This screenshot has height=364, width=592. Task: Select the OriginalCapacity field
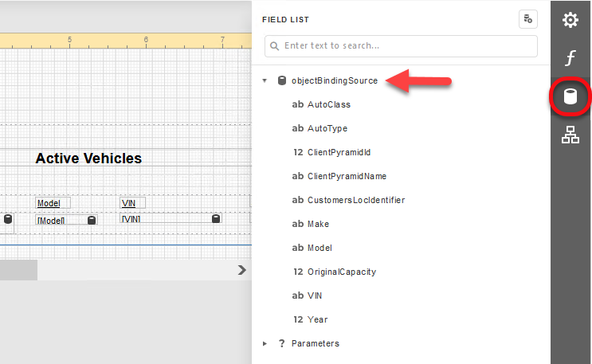pos(341,272)
